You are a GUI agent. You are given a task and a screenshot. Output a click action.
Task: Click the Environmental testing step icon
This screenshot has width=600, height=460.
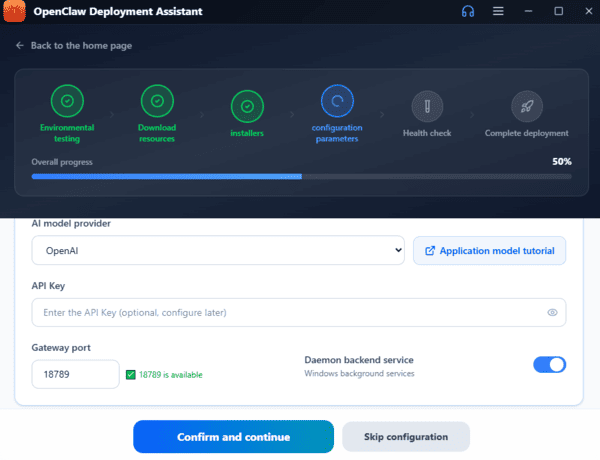pyautogui.click(x=66, y=101)
